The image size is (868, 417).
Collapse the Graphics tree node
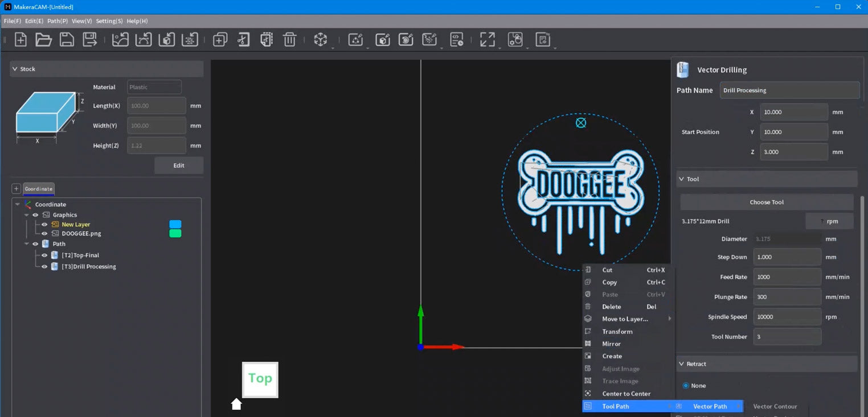click(27, 215)
